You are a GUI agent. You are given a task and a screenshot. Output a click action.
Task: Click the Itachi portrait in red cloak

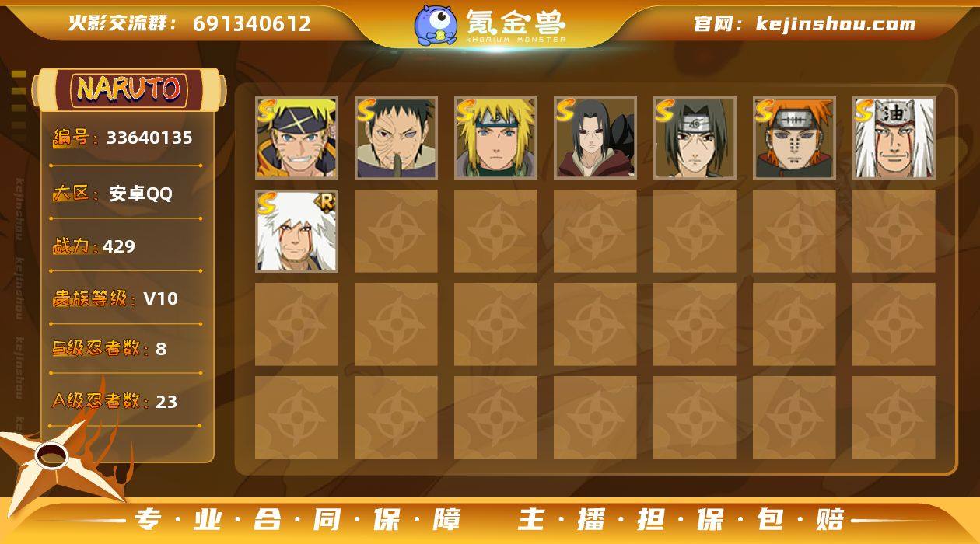[x=595, y=138]
